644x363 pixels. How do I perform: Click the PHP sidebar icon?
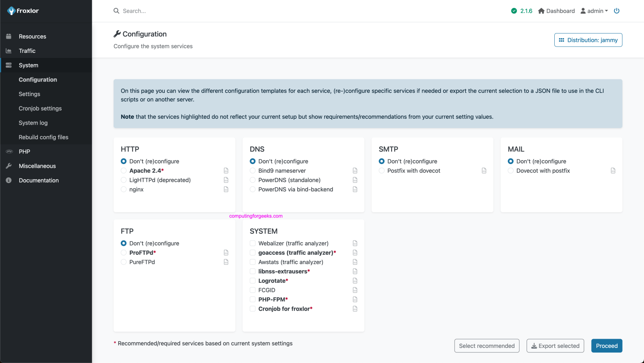pyautogui.click(x=9, y=151)
